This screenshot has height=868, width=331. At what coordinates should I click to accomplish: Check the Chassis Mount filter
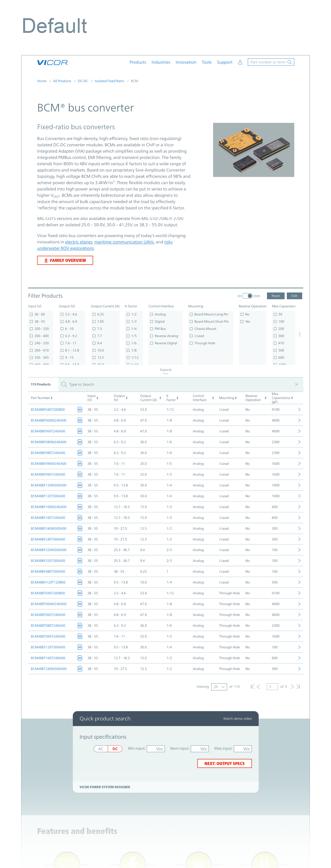pos(191,329)
